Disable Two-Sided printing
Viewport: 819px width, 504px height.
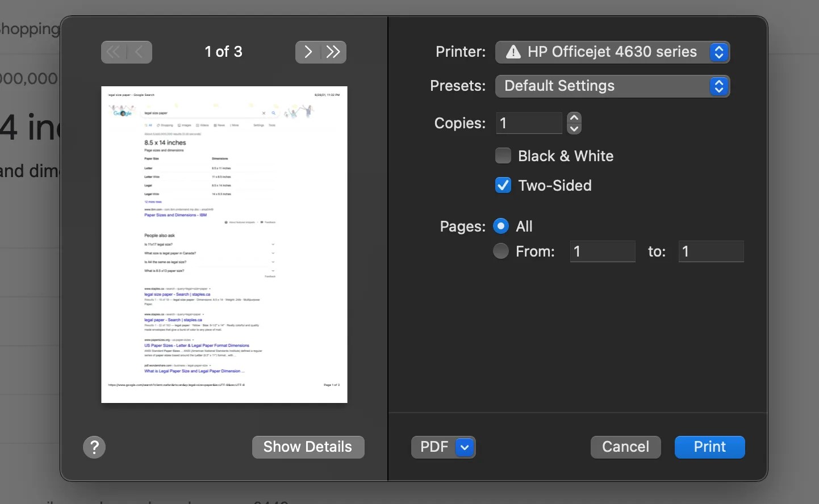[503, 185]
